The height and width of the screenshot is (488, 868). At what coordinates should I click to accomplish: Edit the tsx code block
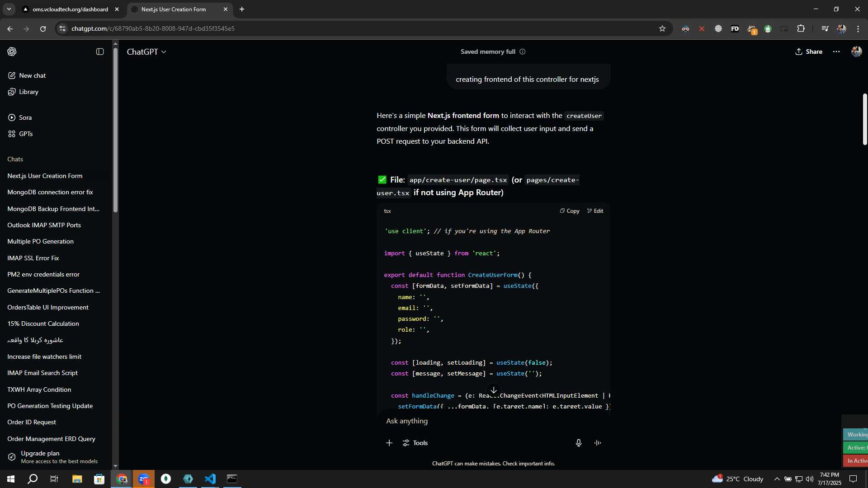pyautogui.click(x=595, y=211)
